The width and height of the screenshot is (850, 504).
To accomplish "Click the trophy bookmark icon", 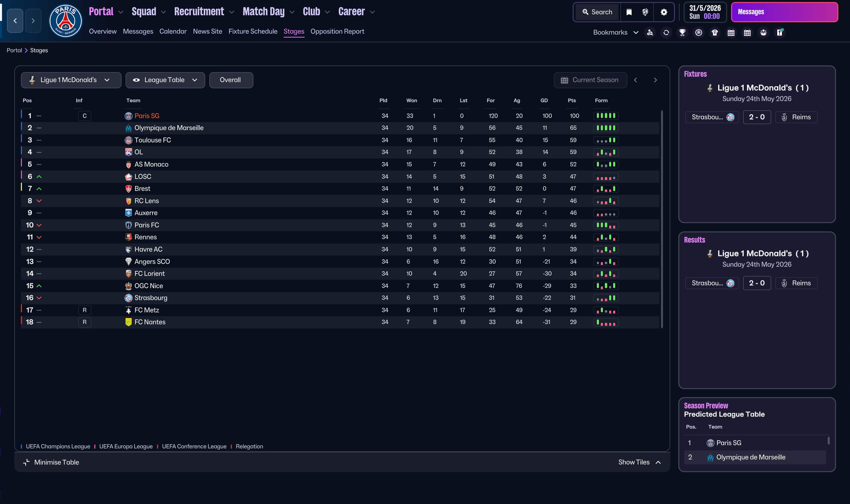I will pos(682,33).
